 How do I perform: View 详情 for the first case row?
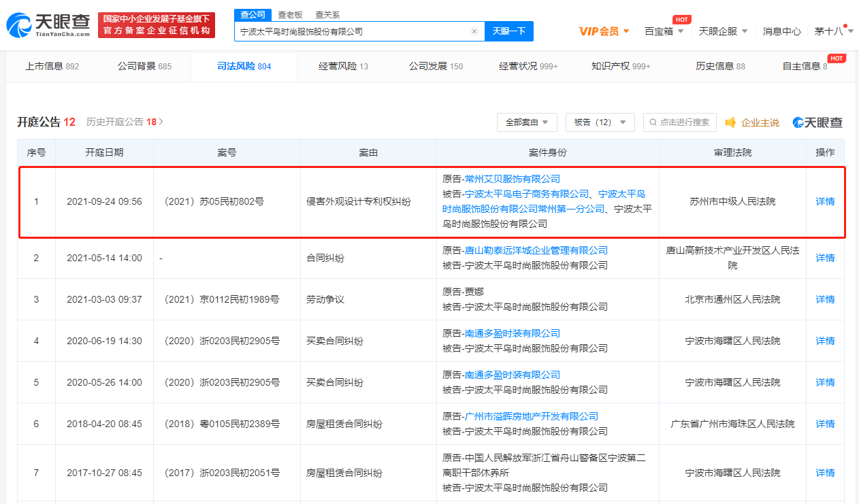824,201
